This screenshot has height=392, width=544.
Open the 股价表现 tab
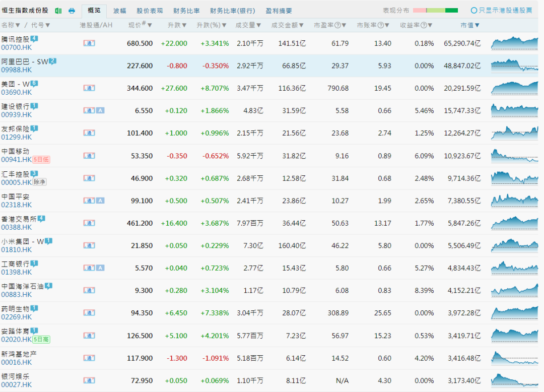pos(150,11)
